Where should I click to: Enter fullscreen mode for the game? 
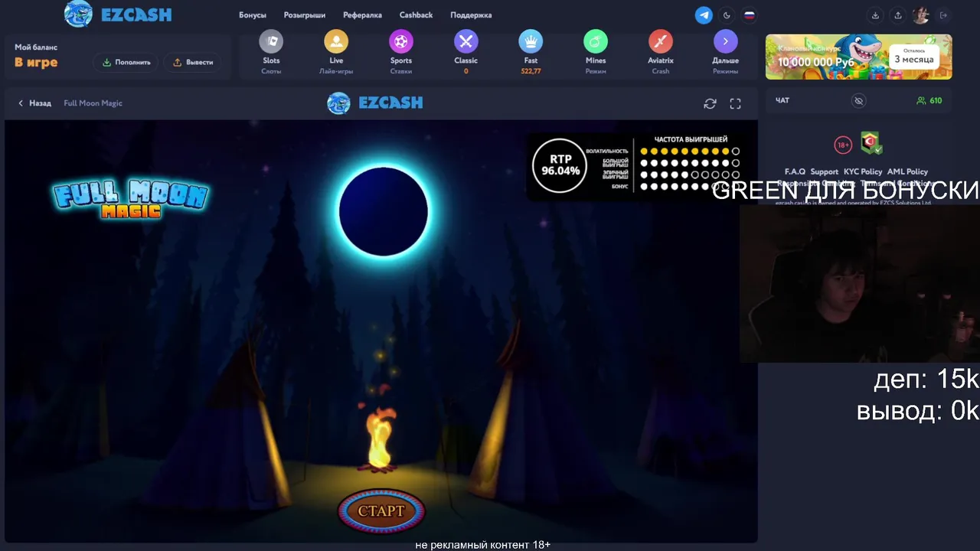(x=736, y=103)
